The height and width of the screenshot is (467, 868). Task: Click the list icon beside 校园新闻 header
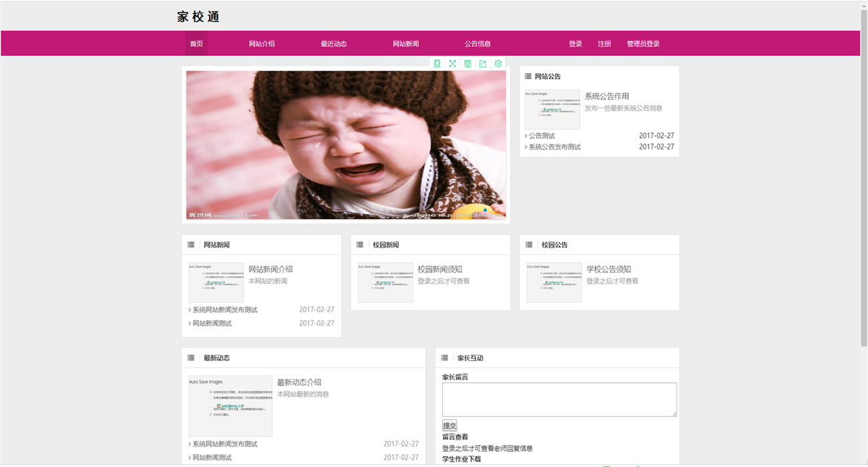[x=360, y=245]
